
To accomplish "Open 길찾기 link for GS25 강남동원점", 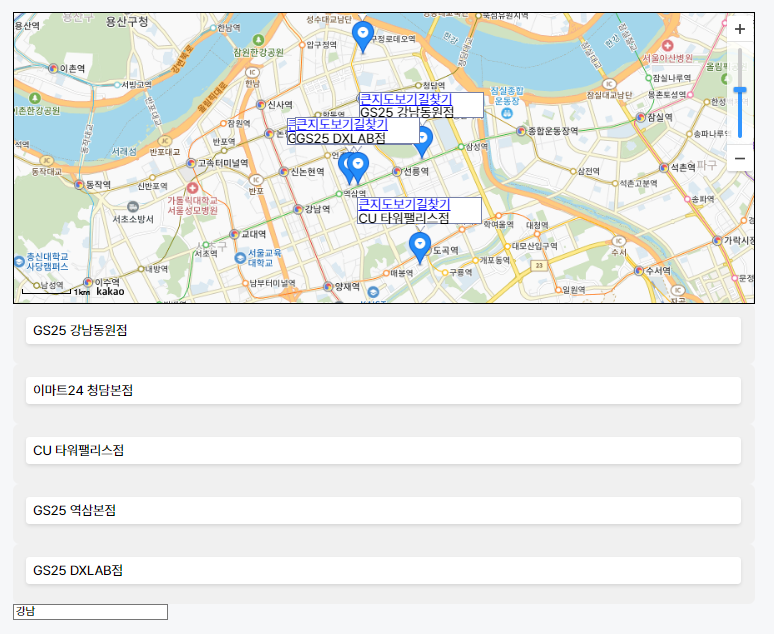I will (x=435, y=99).
